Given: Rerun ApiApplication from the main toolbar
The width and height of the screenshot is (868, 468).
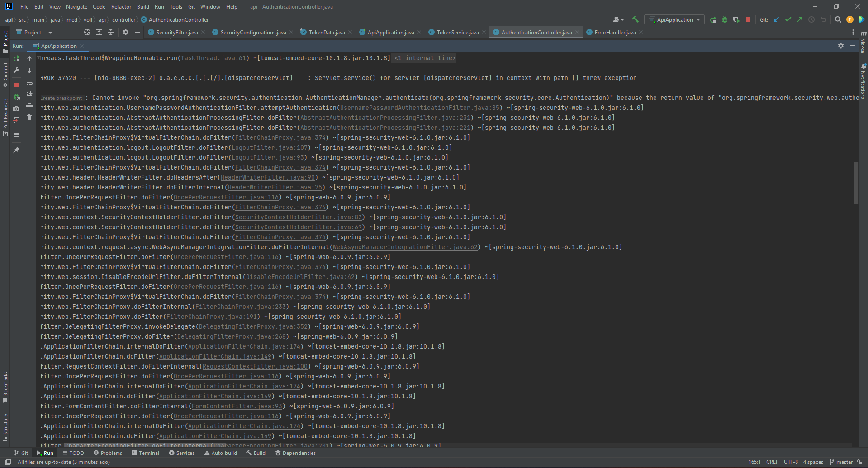Looking at the screenshot, I should click(713, 19).
